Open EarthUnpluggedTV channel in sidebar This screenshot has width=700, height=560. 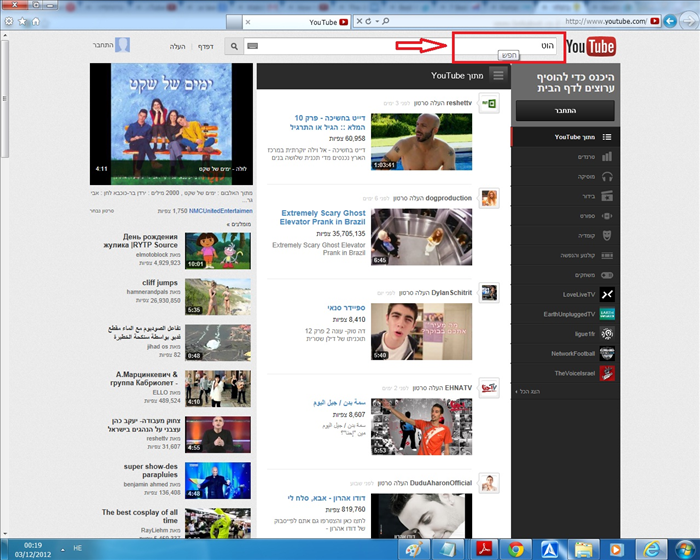(x=565, y=314)
